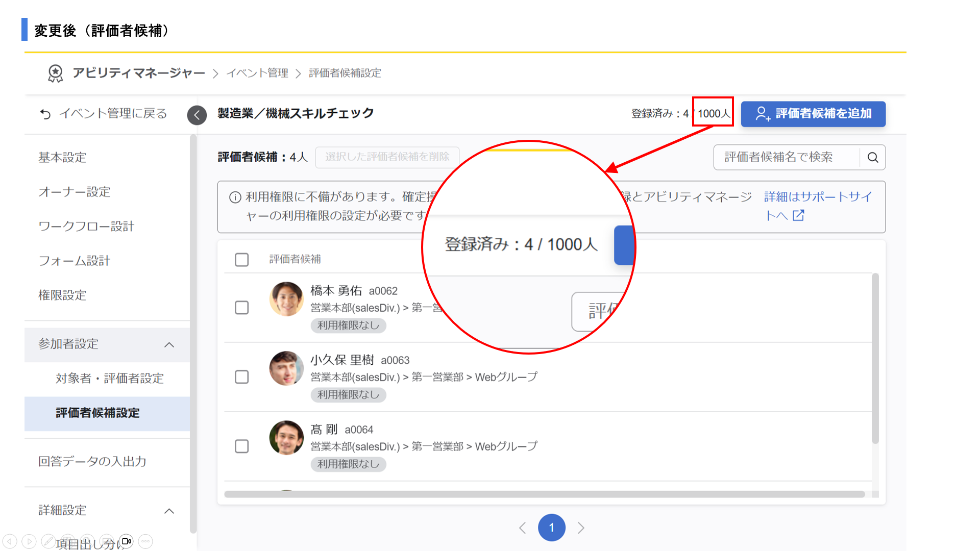Viewport: 980px width, 551px height.
Task: Click the camera icon in slideshow toolbar
Action: (x=126, y=541)
